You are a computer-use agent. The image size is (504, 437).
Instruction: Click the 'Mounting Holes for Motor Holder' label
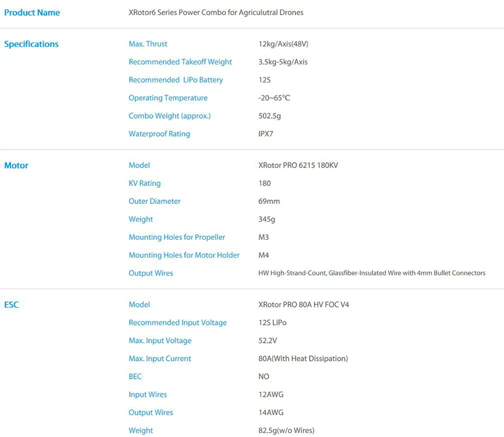(x=184, y=255)
